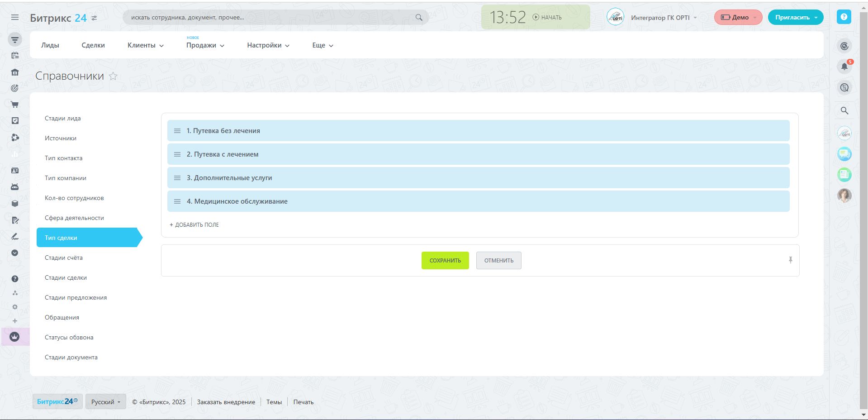This screenshot has width=868, height=420.
Task: Open the Сделки menu item
Action: tap(93, 45)
